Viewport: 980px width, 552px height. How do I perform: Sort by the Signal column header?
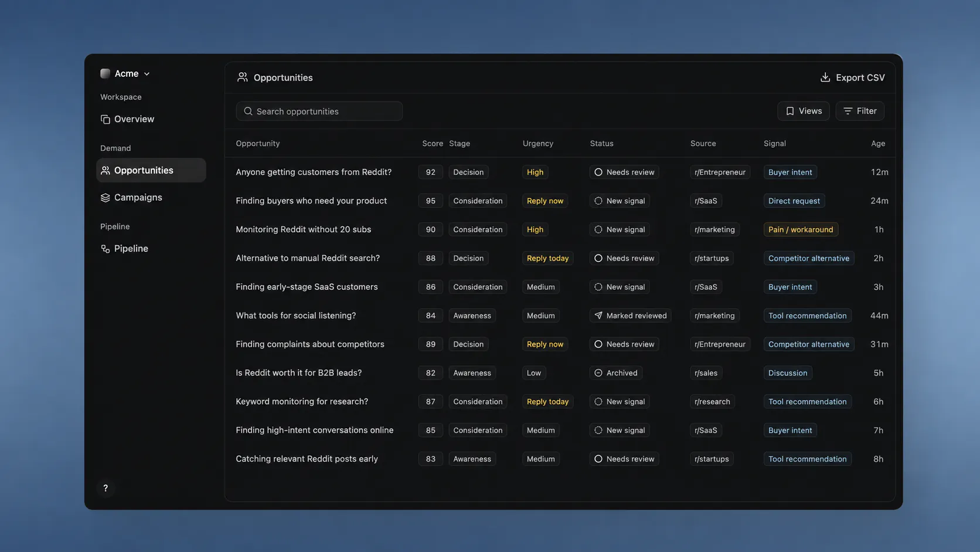(x=775, y=144)
